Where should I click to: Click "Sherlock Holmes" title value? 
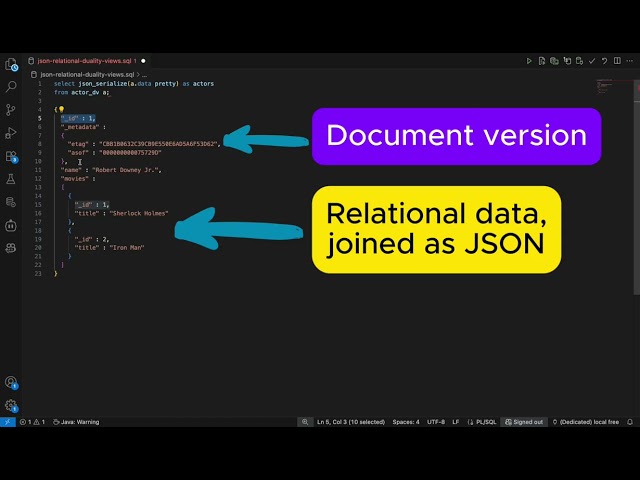coord(139,213)
